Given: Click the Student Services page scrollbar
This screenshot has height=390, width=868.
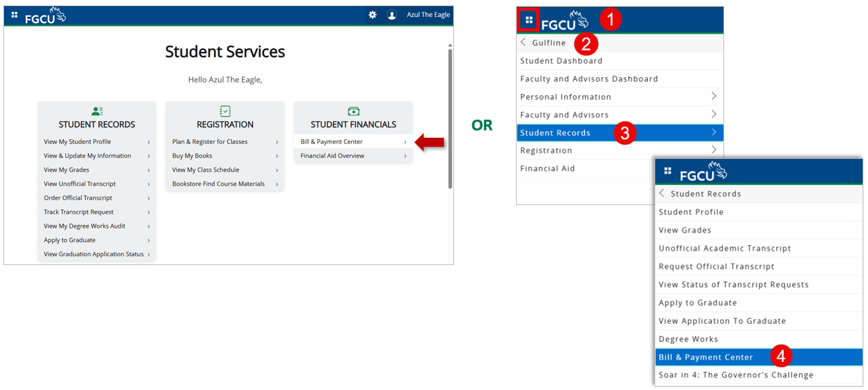Looking at the screenshot, I should (x=449, y=118).
